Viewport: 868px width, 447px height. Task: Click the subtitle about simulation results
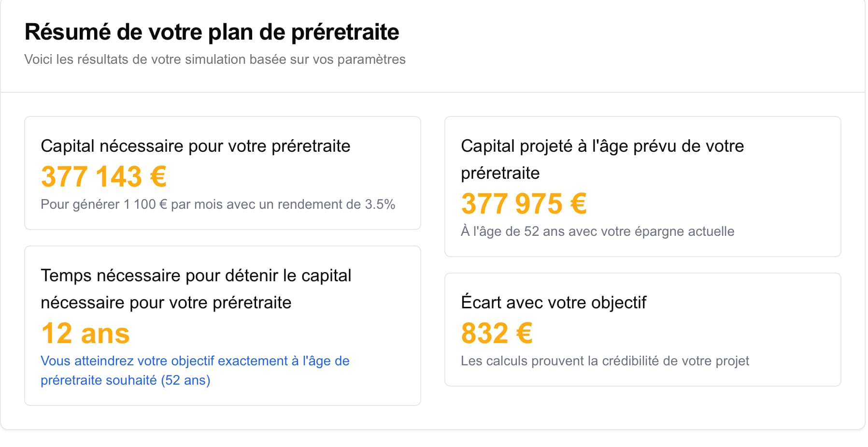pos(215,59)
